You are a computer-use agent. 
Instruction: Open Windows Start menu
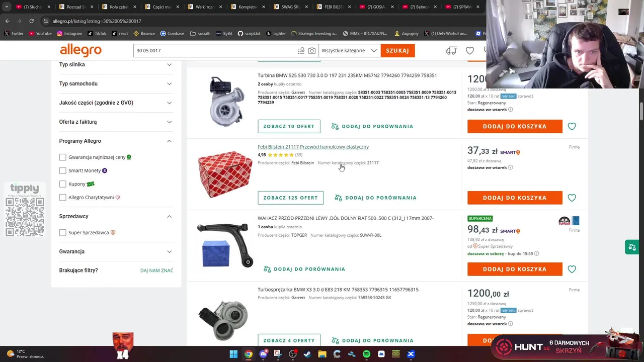(x=233, y=354)
